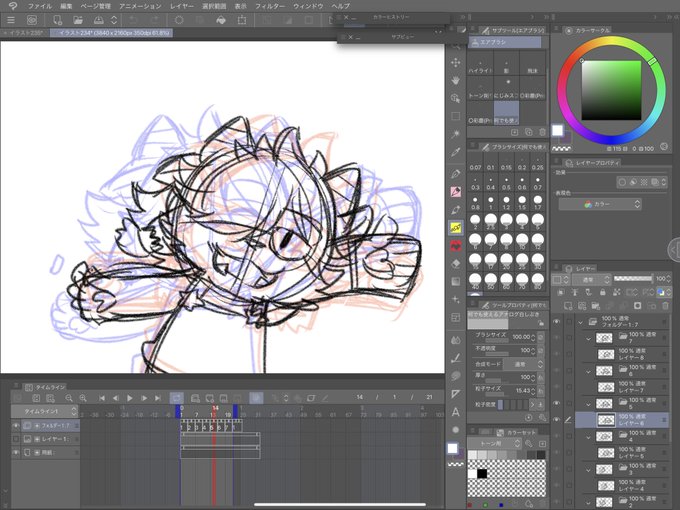Click the hamburger menu icon in command bar
The width and height of the screenshot is (680, 510).
point(11,20)
